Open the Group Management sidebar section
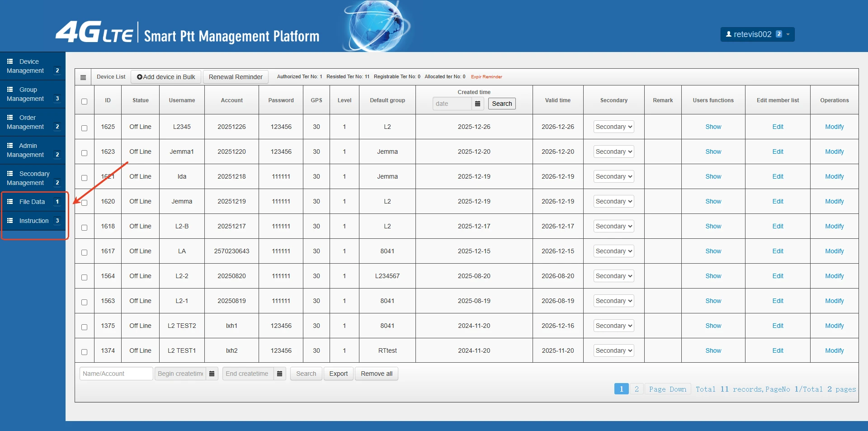868x431 pixels. coord(29,94)
